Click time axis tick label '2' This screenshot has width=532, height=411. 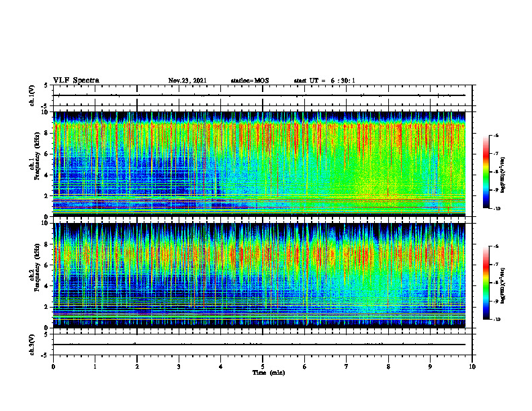click(x=137, y=367)
